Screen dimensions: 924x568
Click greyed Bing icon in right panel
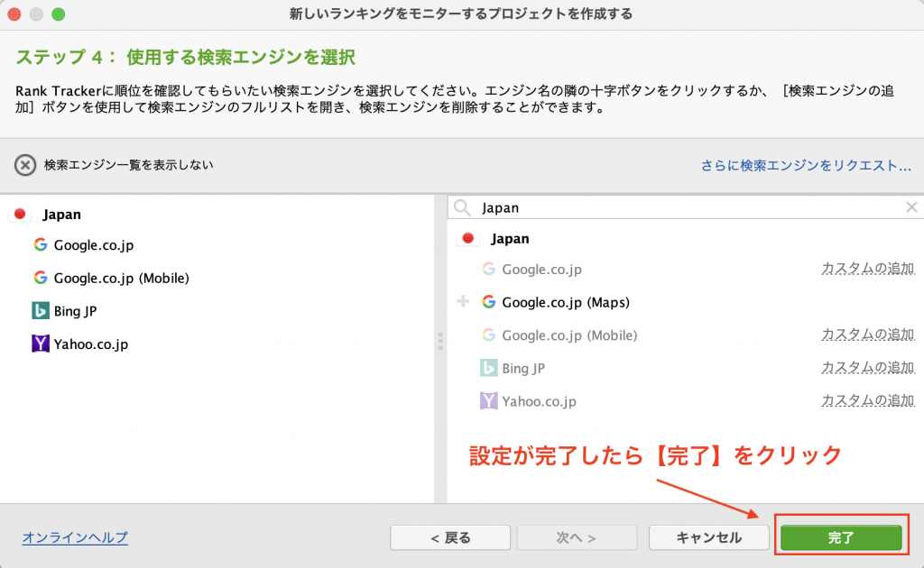pyautogui.click(x=488, y=368)
